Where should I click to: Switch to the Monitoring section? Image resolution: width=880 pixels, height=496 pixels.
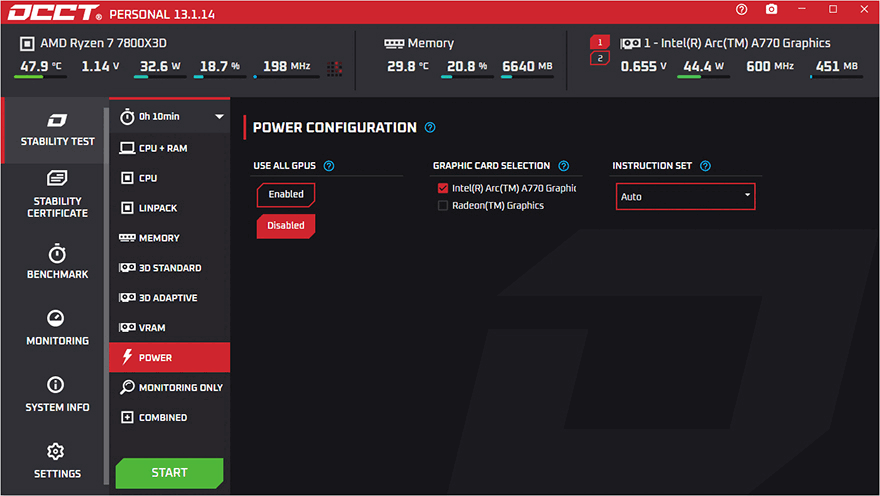coord(57,328)
